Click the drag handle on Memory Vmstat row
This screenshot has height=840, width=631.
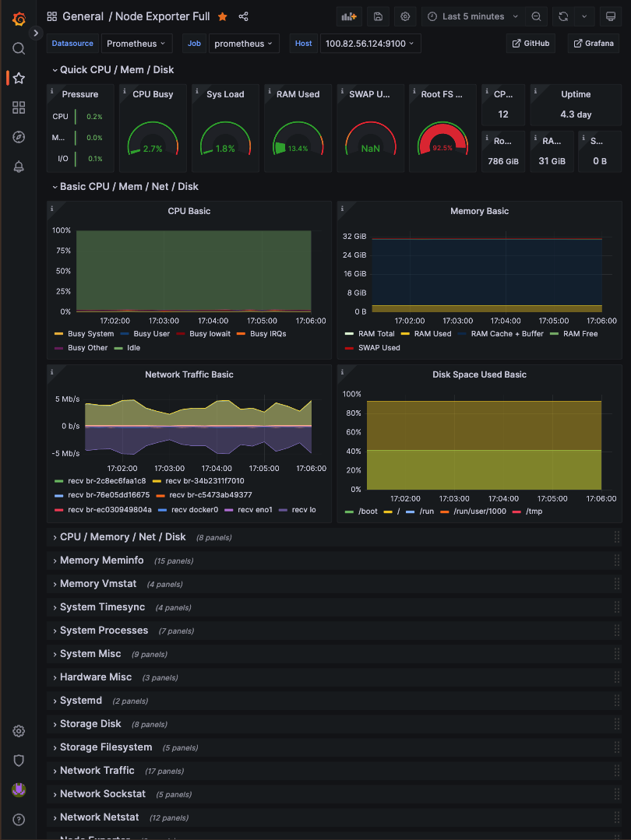point(616,584)
